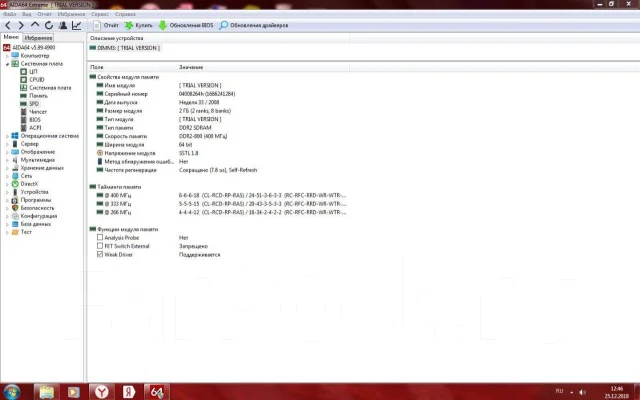
Task: Select Сеть in tree
Action: [26, 176]
